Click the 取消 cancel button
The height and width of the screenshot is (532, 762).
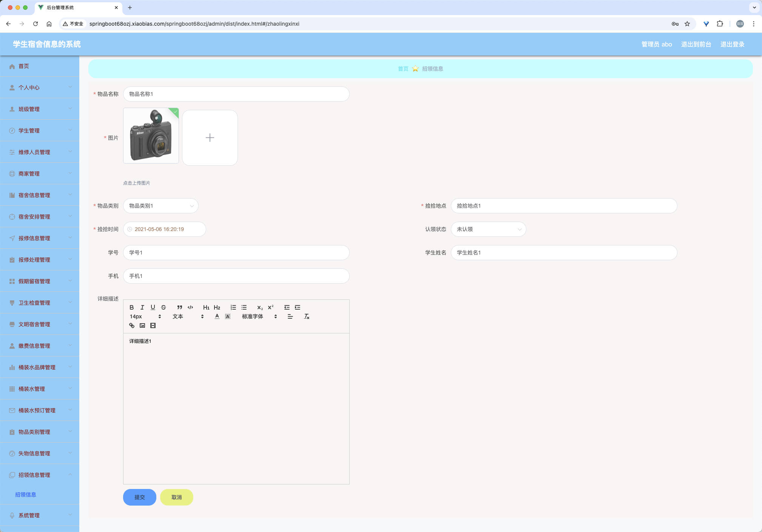click(x=177, y=497)
